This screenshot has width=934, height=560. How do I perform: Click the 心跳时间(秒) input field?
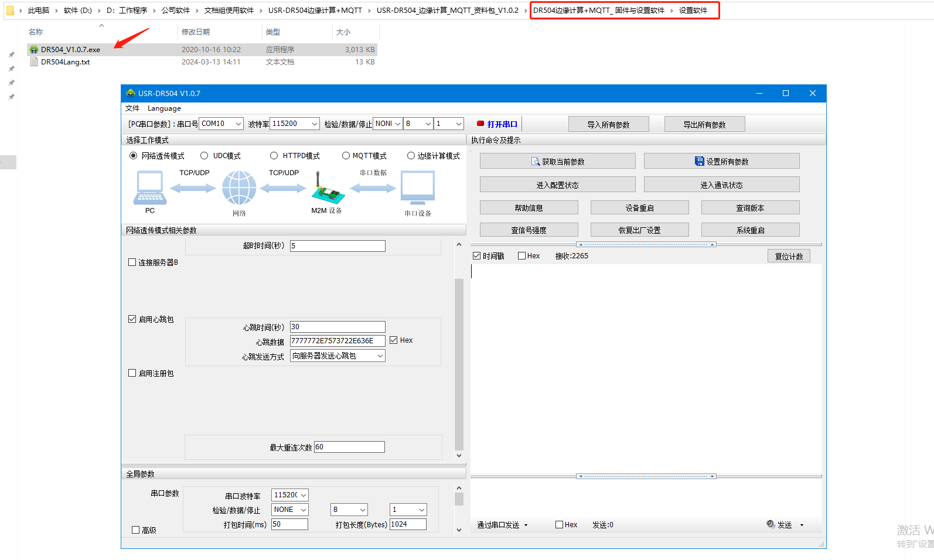pos(338,327)
